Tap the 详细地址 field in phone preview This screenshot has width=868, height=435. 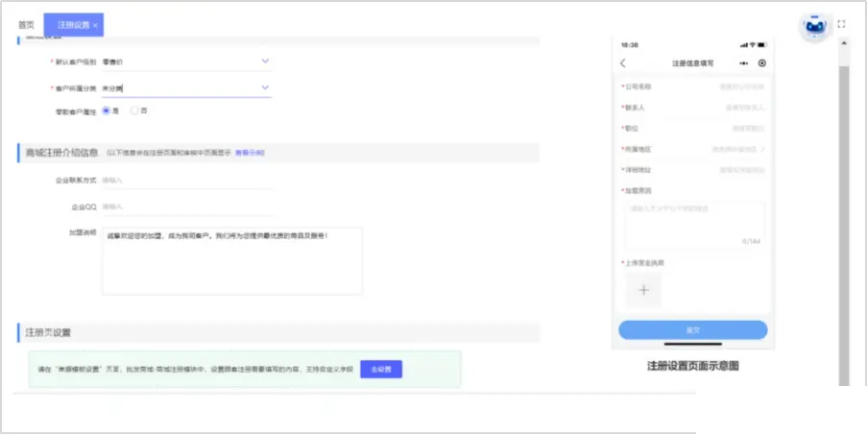click(x=693, y=170)
